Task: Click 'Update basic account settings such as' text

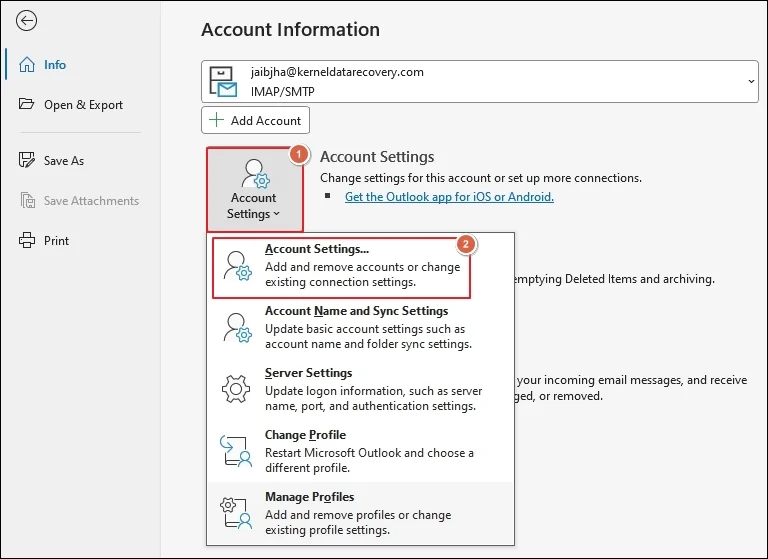Action: pos(365,329)
